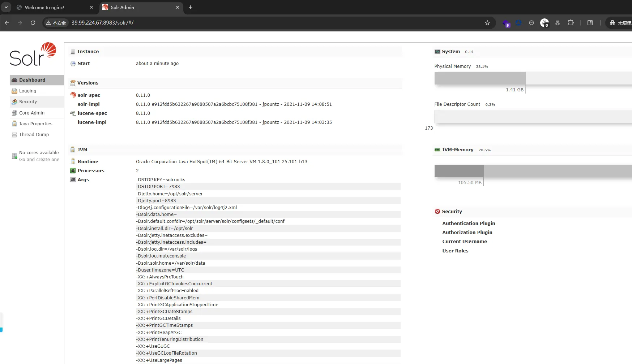Open the Dashboard menu item
This screenshot has width=632, height=364.
(37, 80)
